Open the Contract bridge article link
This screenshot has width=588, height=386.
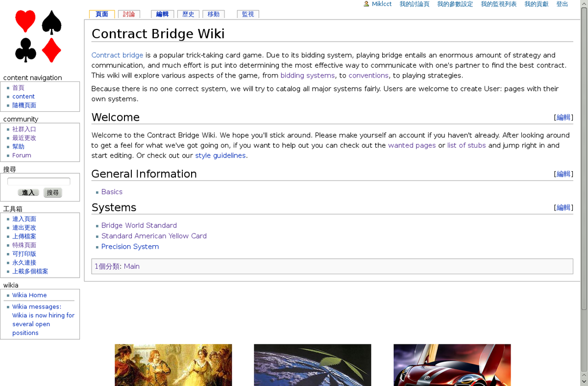[x=117, y=55]
